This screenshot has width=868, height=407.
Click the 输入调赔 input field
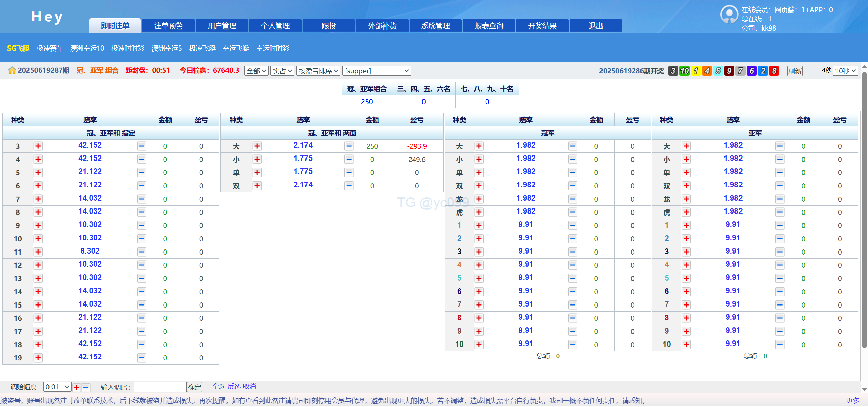click(160, 387)
